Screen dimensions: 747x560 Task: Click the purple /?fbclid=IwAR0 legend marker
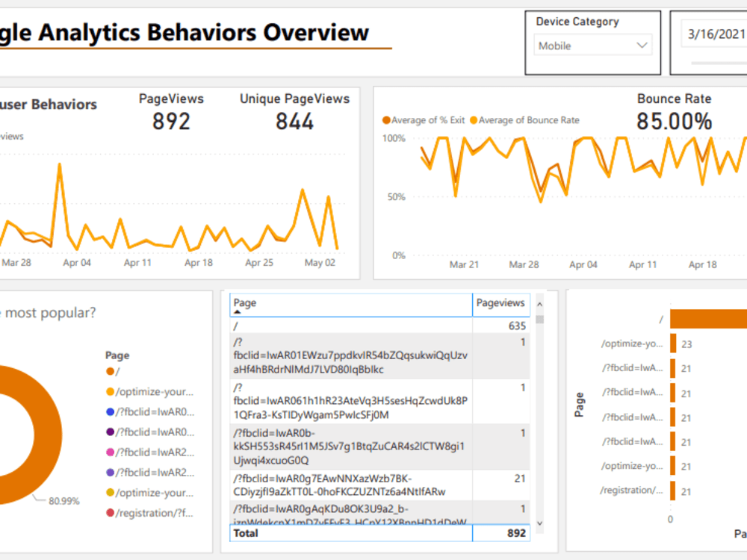(x=111, y=432)
